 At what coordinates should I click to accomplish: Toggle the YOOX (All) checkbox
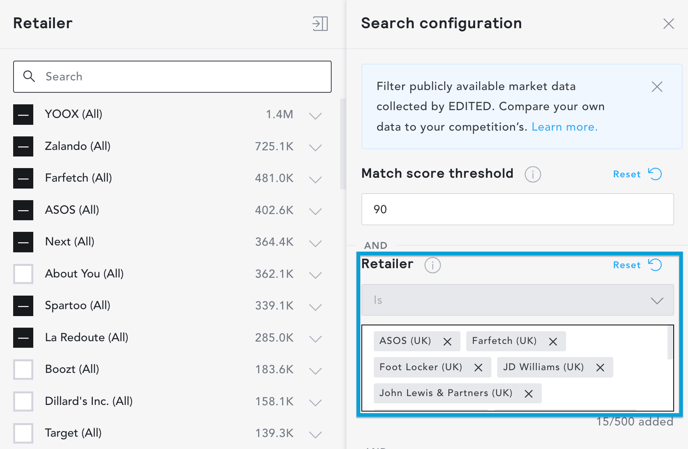tap(23, 115)
